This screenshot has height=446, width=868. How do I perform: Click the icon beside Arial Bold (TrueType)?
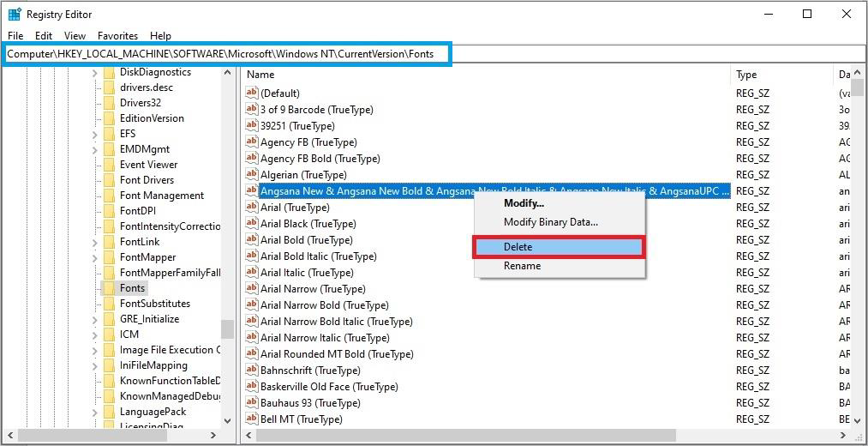(252, 240)
